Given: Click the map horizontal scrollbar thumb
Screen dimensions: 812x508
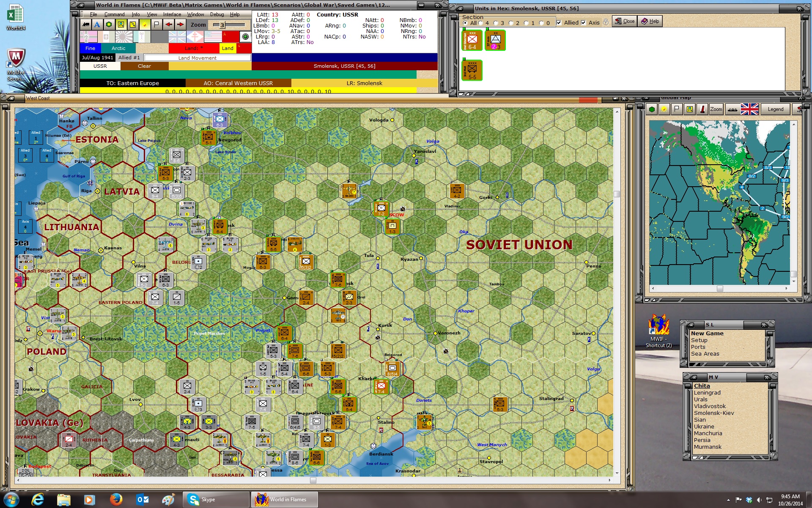Looking at the screenshot, I should [x=313, y=480].
